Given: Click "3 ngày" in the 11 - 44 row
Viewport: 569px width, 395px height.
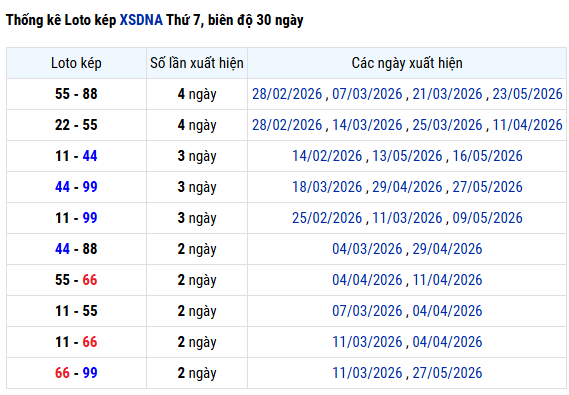Looking at the screenshot, I should pos(197,156).
